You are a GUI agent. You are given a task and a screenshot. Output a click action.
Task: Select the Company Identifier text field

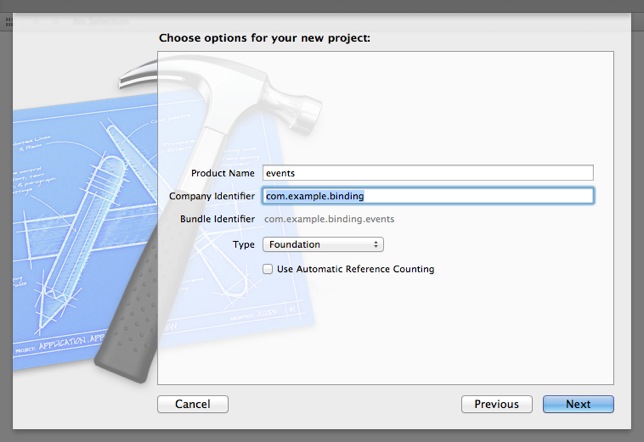pyautogui.click(x=428, y=196)
